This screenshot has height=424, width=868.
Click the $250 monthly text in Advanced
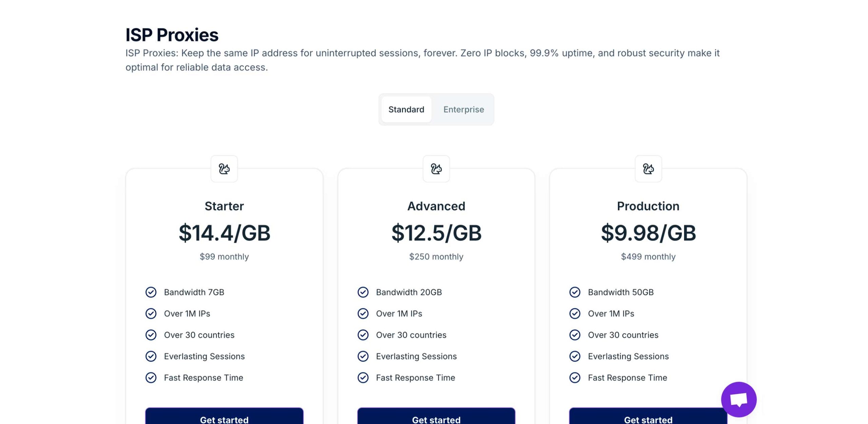click(436, 256)
